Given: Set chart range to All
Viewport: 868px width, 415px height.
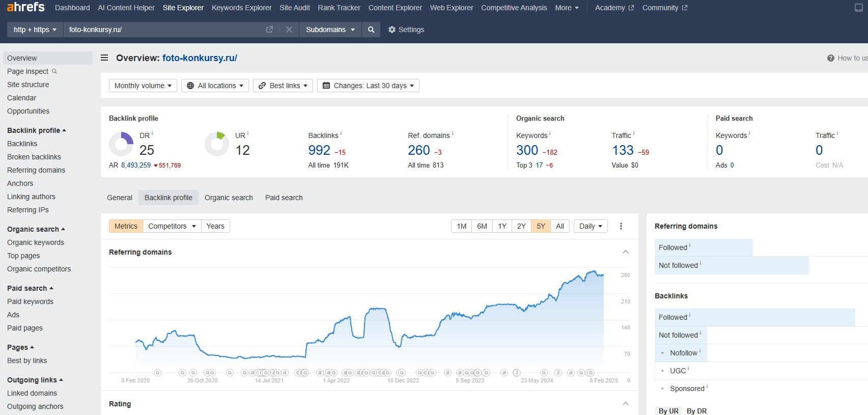Looking at the screenshot, I should [x=560, y=226].
